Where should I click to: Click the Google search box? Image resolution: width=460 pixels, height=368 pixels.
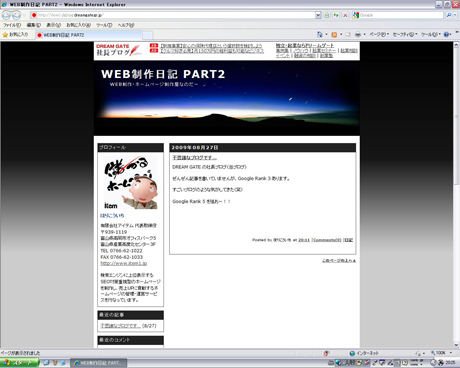pyautogui.click(x=401, y=15)
